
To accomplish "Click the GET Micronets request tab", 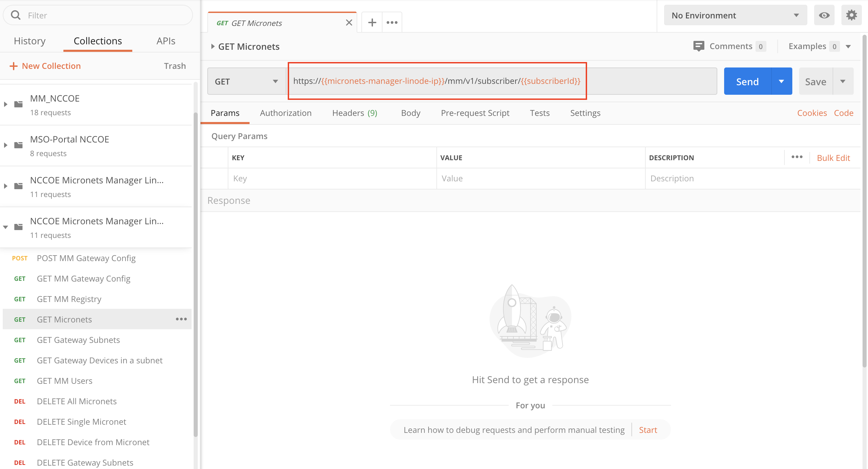I will [x=282, y=23].
